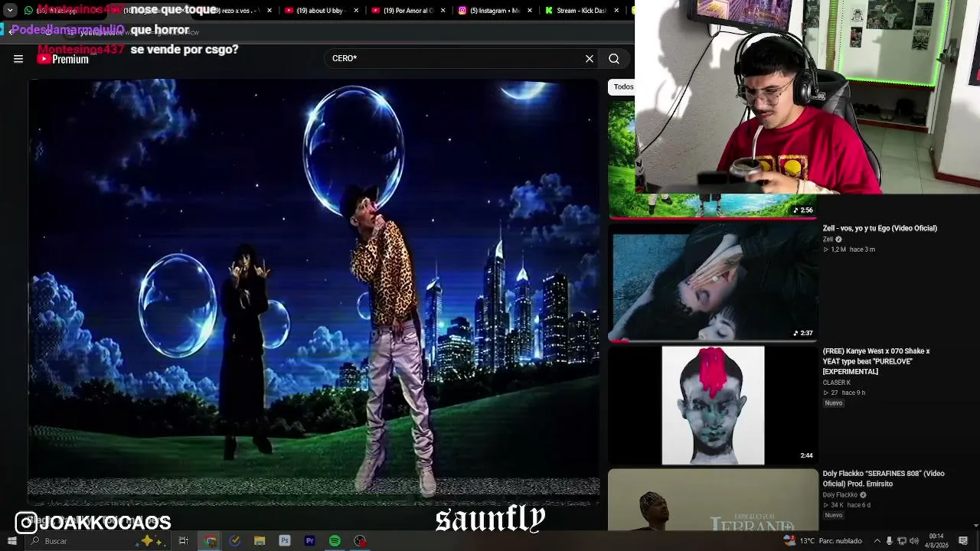Open the Windows Start menu
Screen dimensions: 980x551
pyautogui.click(x=11, y=541)
